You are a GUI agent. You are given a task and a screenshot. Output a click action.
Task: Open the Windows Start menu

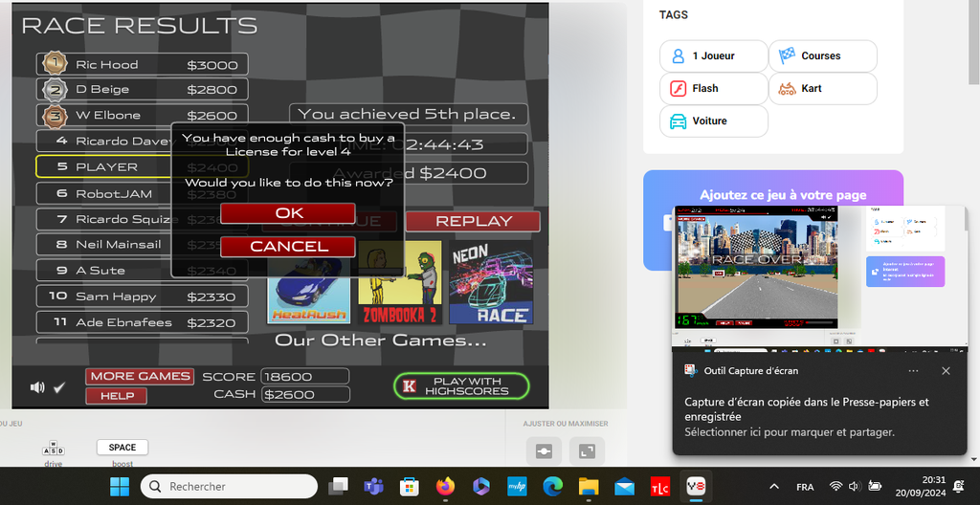(x=120, y=486)
